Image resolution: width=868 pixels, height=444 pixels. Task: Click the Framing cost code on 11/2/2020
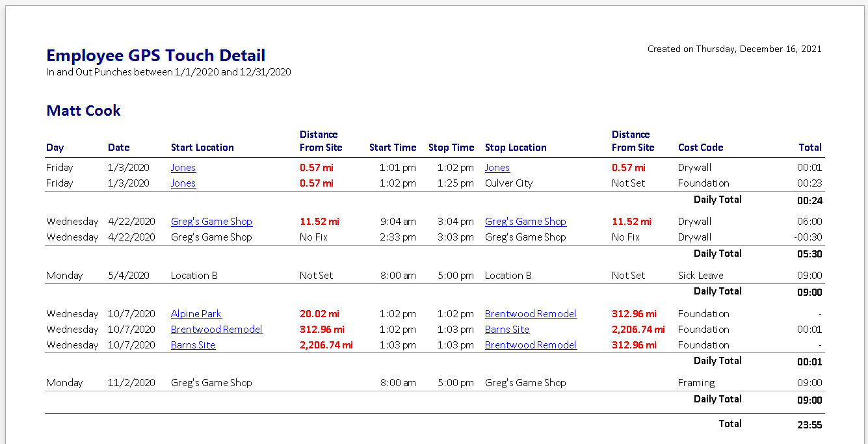pyautogui.click(x=696, y=383)
